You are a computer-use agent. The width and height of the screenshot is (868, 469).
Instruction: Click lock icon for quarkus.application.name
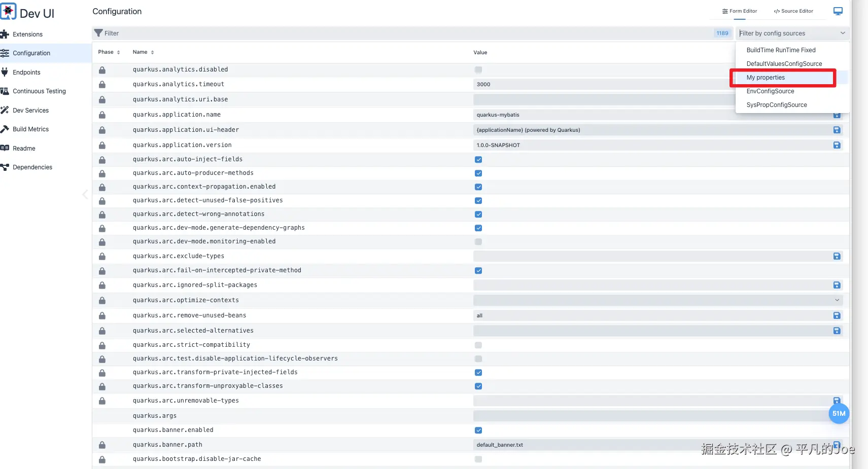102,115
